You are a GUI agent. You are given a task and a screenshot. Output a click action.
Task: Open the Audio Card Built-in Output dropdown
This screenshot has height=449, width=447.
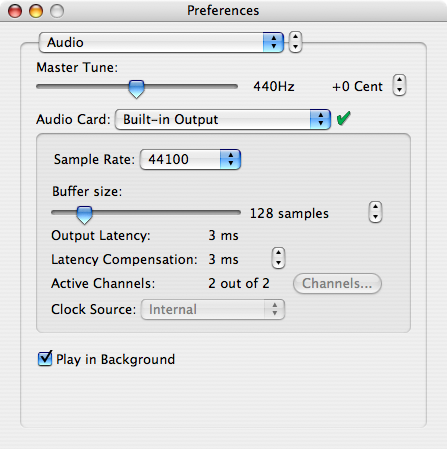tap(223, 119)
